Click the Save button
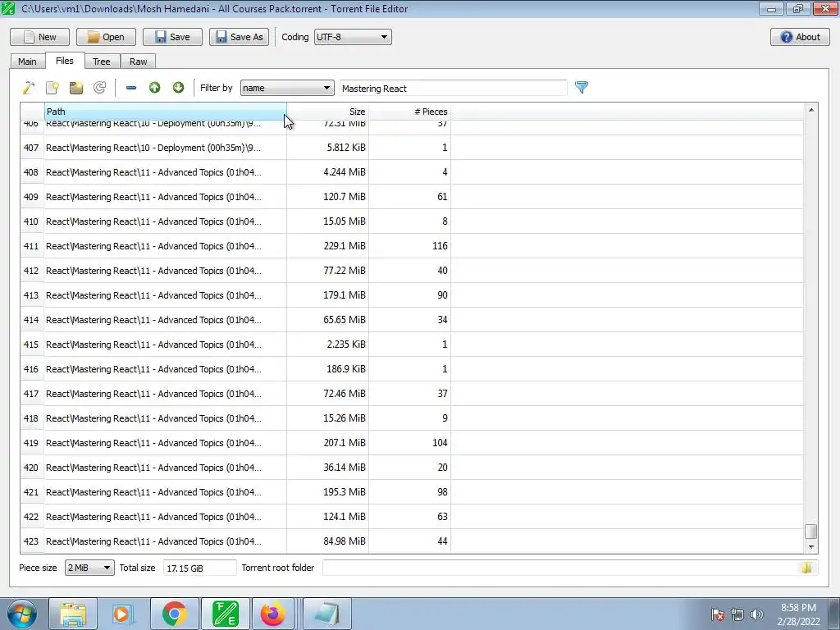840x630 pixels. pos(172,37)
